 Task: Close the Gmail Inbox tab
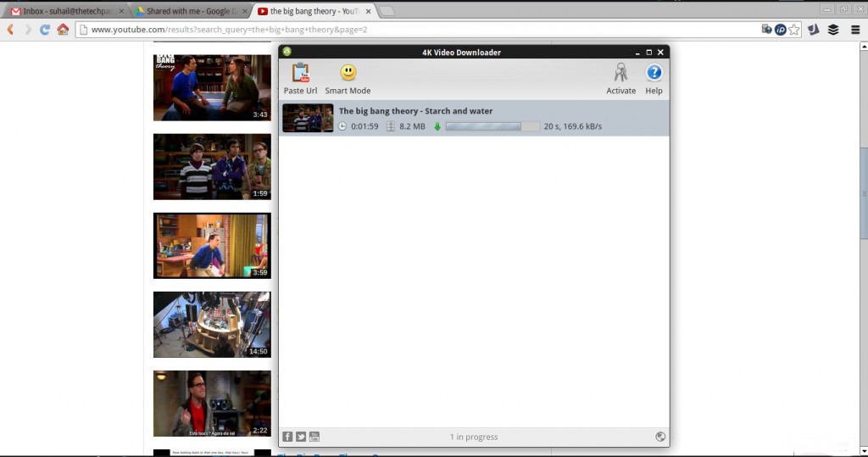[121, 11]
